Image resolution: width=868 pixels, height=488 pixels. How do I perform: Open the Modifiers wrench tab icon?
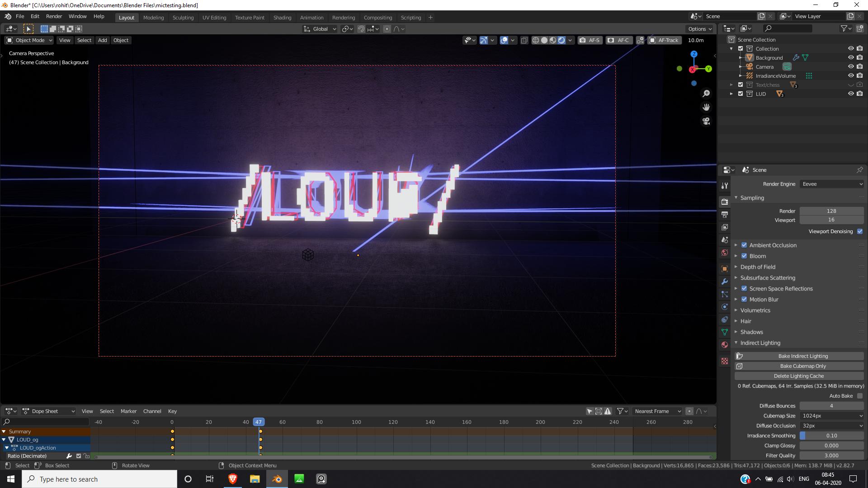point(725,282)
